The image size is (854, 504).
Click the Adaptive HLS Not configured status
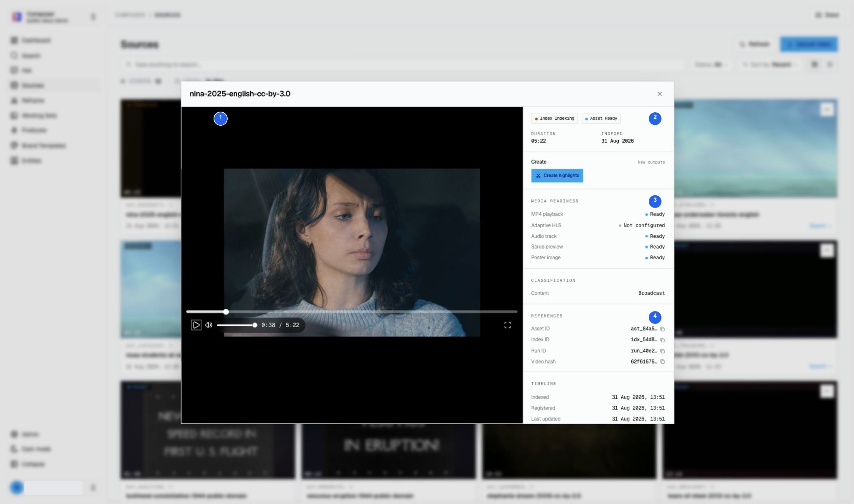(641, 225)
